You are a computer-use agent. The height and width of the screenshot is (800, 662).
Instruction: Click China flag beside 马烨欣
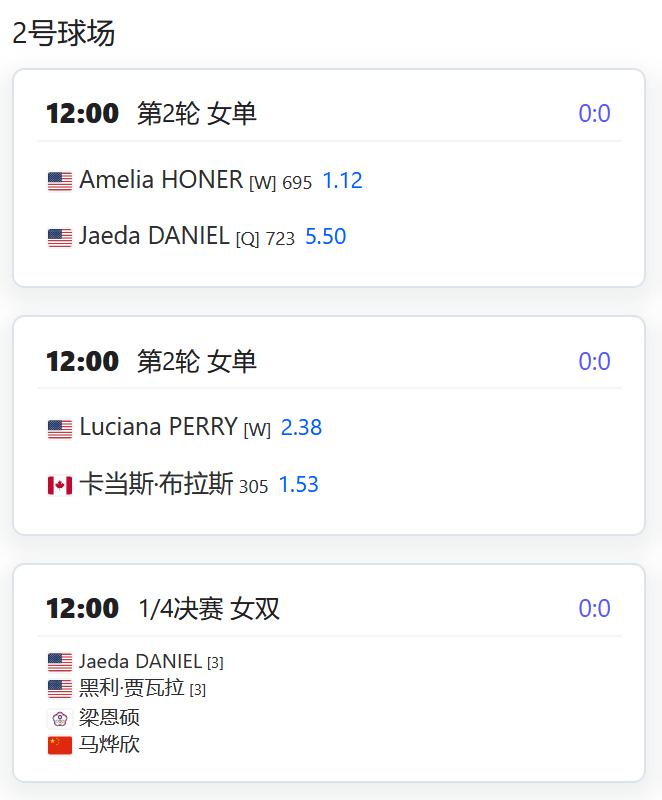[60, 745]
